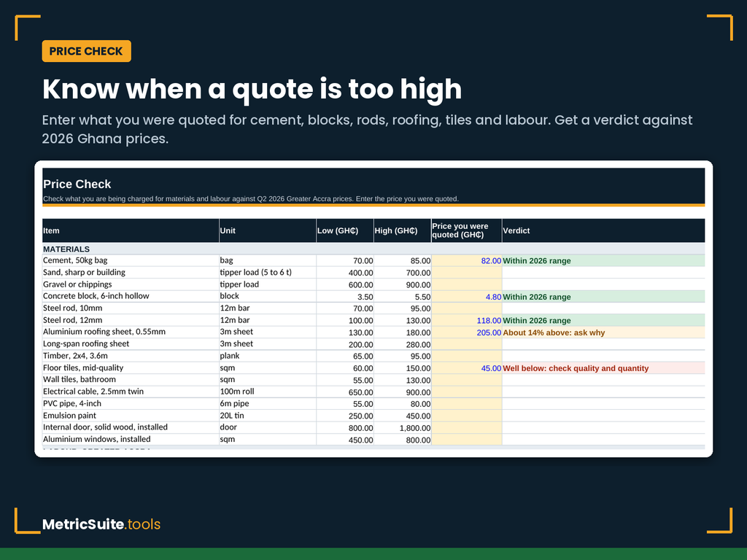Click 'Sand, sharp or building' item cell

[131, 273]
